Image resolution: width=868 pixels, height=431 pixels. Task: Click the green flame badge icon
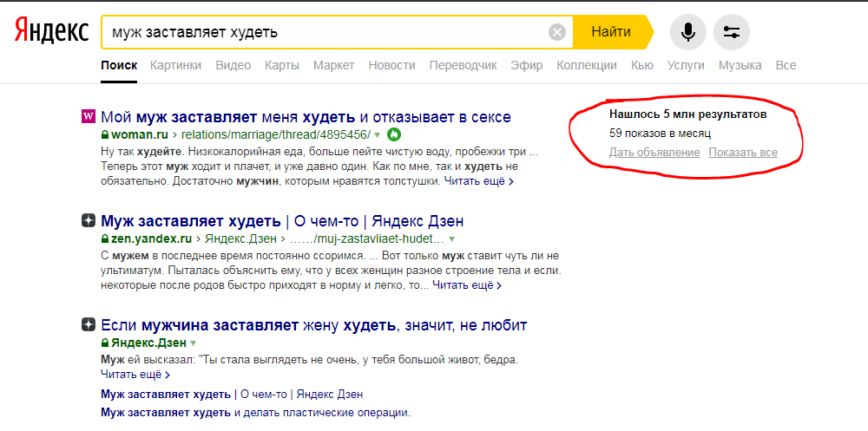(394, 134)
